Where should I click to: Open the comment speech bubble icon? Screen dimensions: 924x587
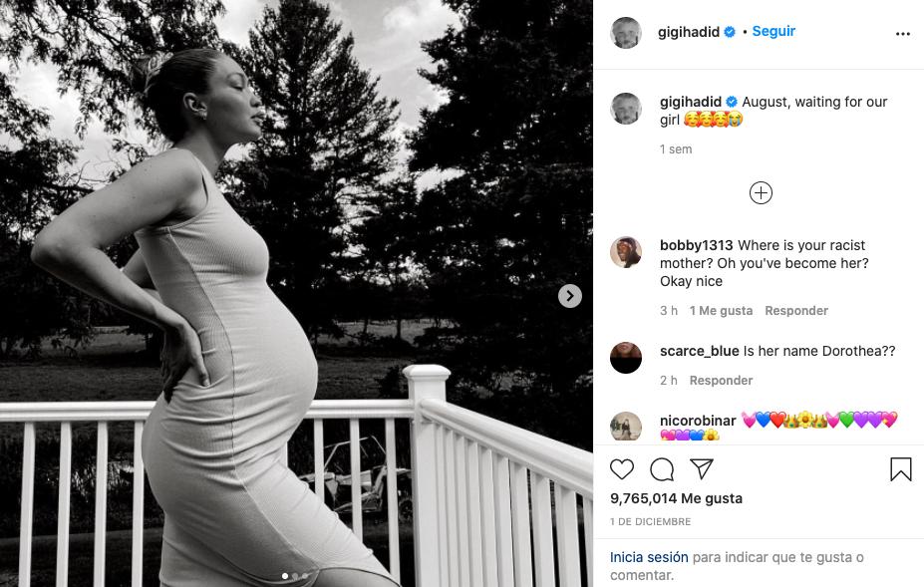tap(662, 469)
